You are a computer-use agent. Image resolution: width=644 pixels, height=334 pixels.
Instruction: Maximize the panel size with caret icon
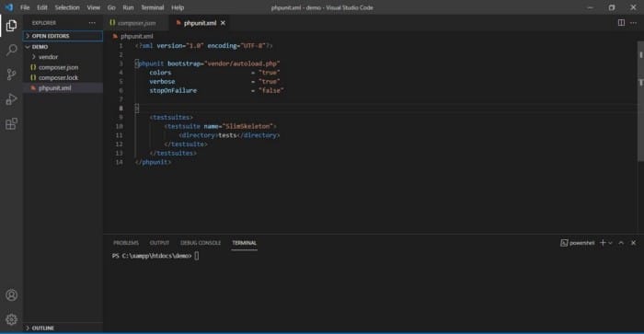621,243
